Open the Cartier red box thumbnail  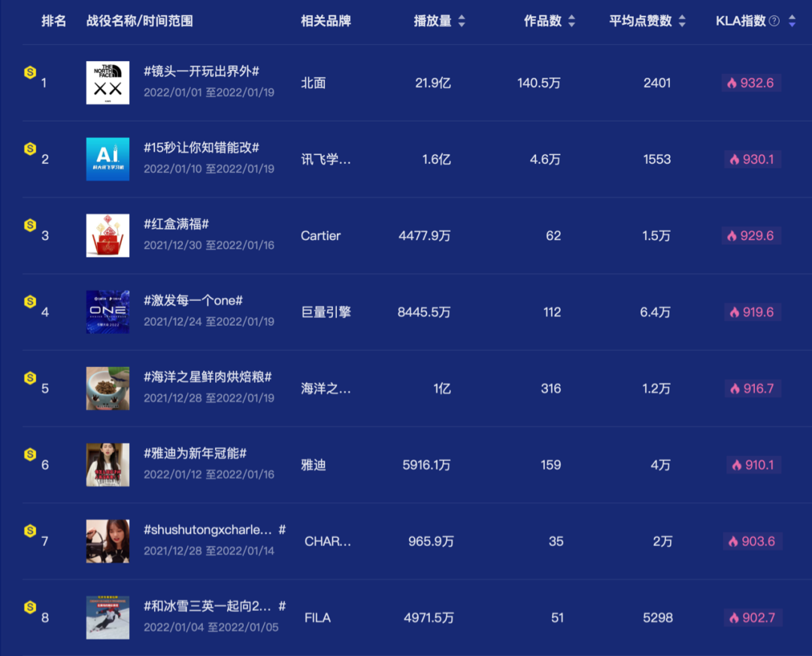pos(108,235)
